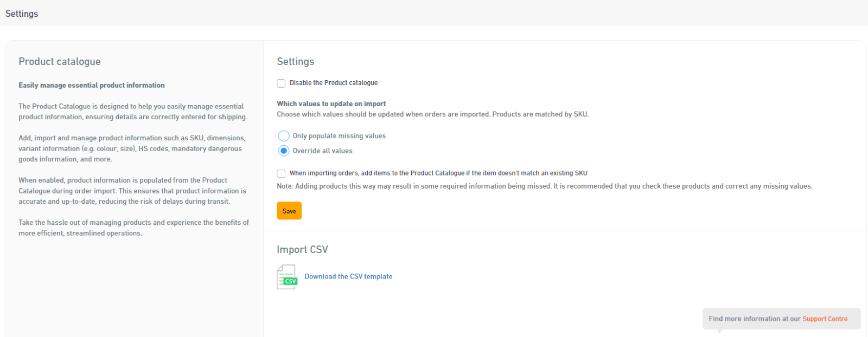Check the add items to Product Catalogue option
868x337 pixels.
[281, 173]
